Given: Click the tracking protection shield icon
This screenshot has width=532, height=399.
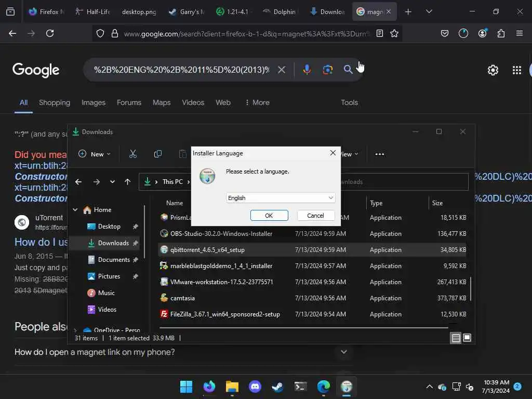Looking at the screenshot, I should pos(100,33).
